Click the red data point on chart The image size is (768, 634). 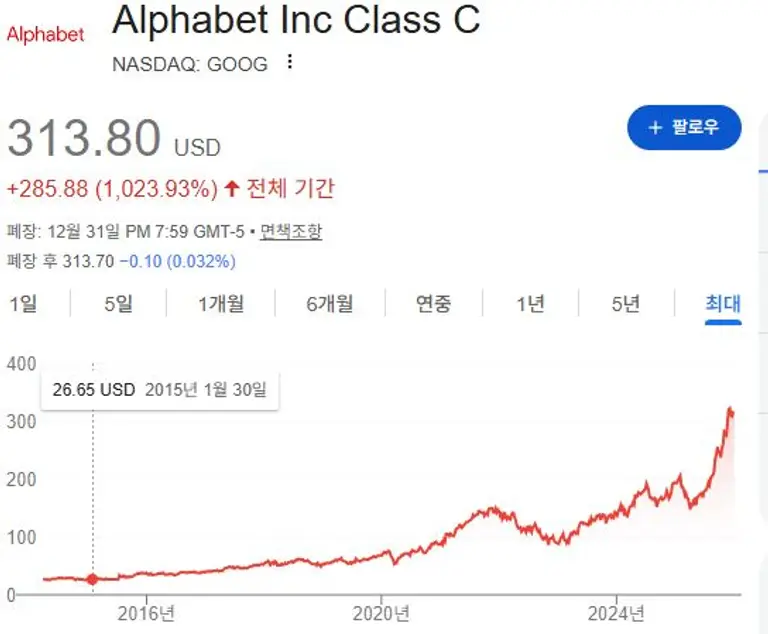[93, 579]
